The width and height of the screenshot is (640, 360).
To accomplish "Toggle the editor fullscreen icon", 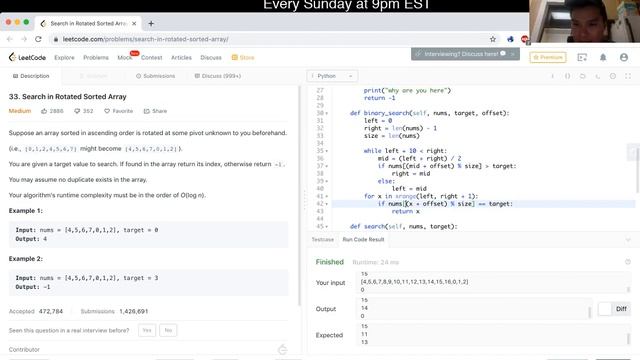I will [x=628, y=76].
